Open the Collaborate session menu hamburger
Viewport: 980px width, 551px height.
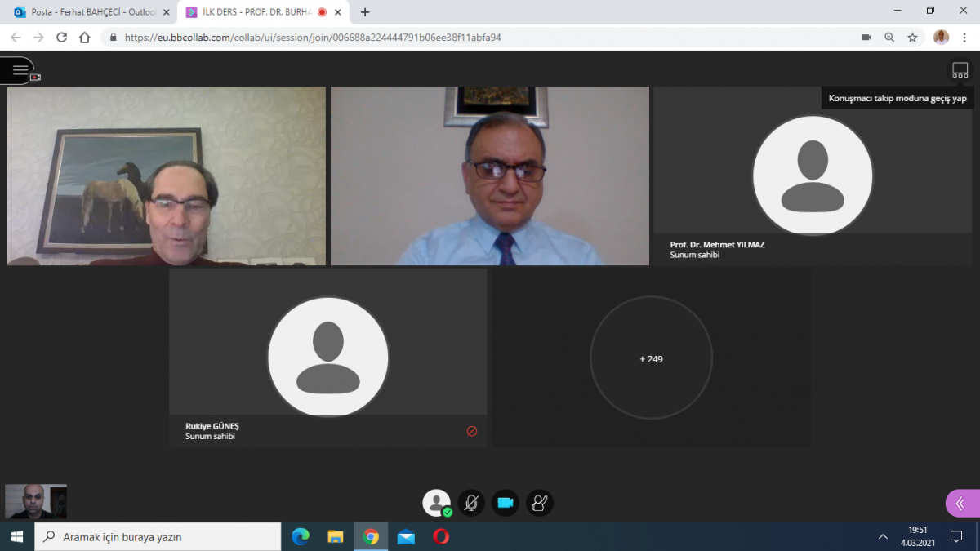(20, 71)
